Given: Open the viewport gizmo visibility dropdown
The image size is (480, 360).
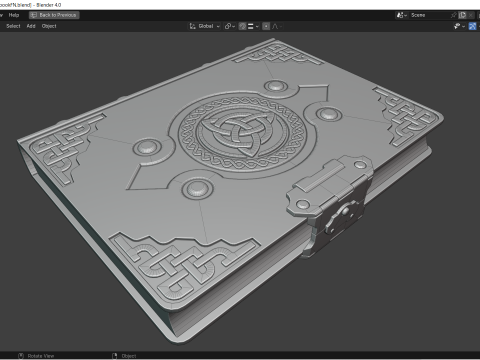Looking at the screenshot, I should pyautogui.click(x=459, y=26).
